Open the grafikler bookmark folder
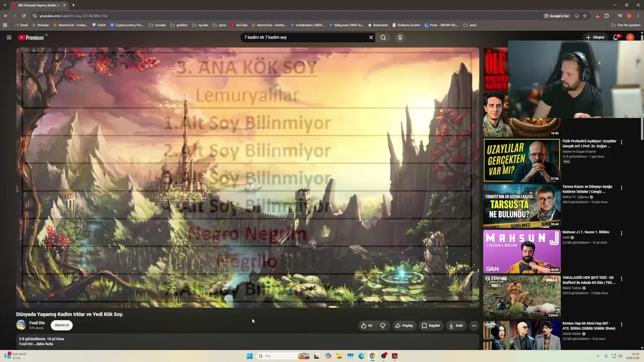This screenshot has width=644, height=362. pyautogui.click(x=179, y=25)
